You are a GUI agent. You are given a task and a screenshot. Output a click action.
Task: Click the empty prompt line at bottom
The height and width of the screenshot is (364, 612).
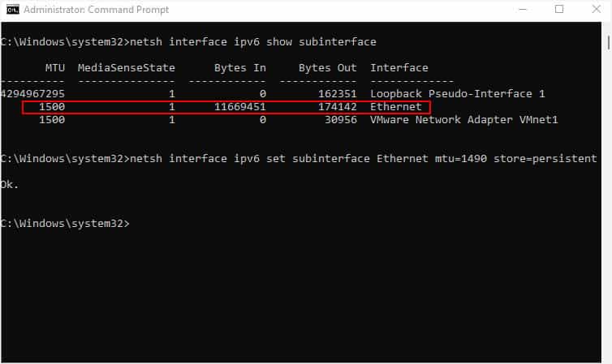pyautogui.click(x=65, y=223)
